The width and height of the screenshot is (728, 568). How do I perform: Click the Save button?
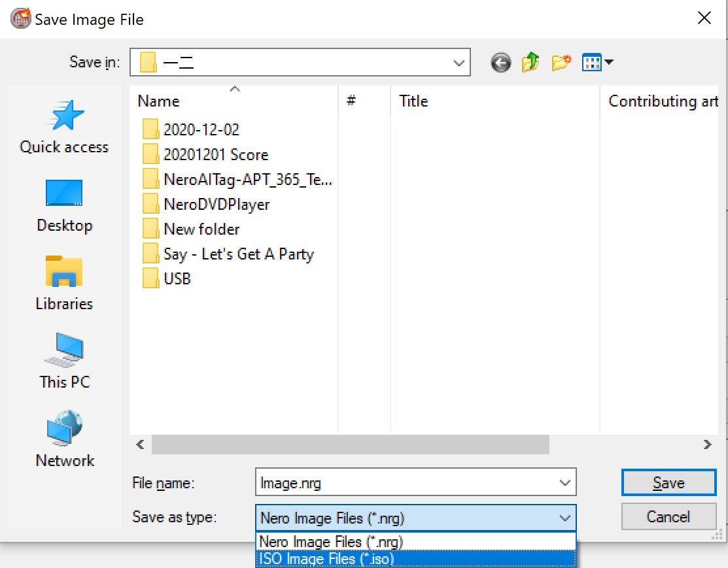[x=668, y=482]
